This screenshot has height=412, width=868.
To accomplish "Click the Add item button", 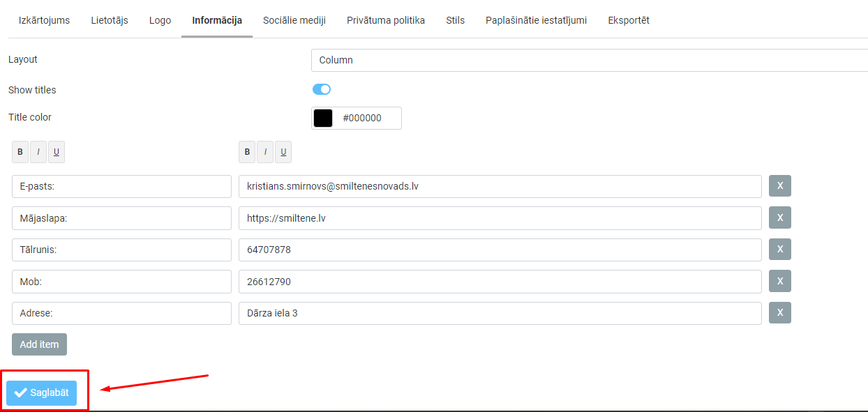I will coord(39,344).
